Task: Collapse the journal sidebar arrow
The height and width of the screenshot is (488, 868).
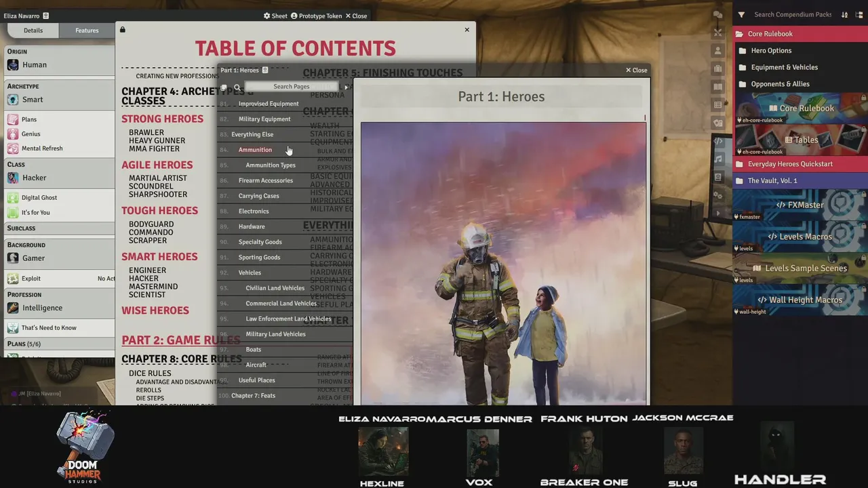Action: tap(346, 87)
